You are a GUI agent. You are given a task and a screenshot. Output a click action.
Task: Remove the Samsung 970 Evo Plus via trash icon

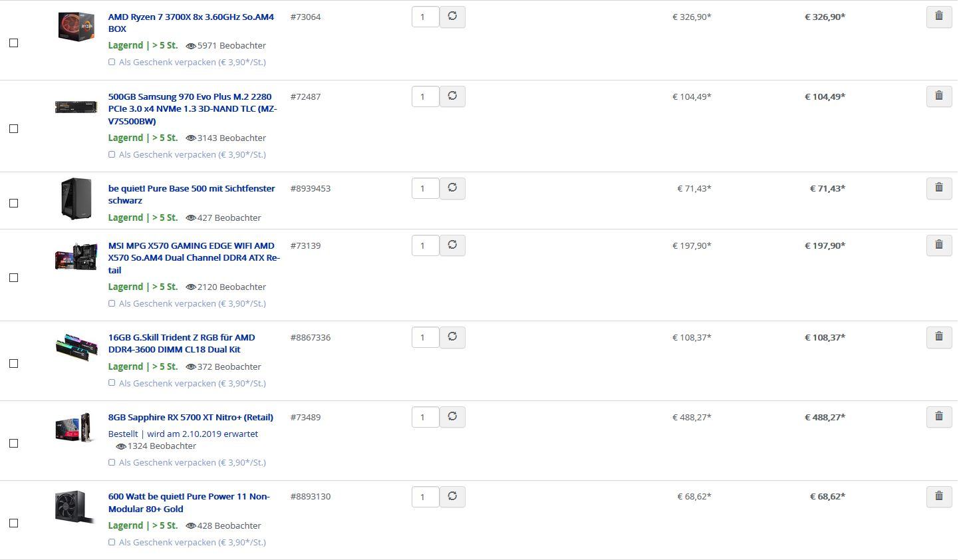coord(939,96)
